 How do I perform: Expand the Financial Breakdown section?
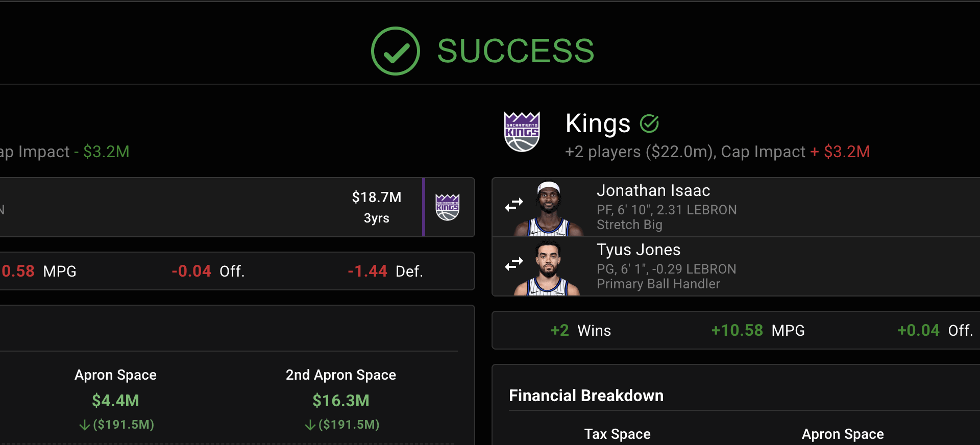click(586, 395)
